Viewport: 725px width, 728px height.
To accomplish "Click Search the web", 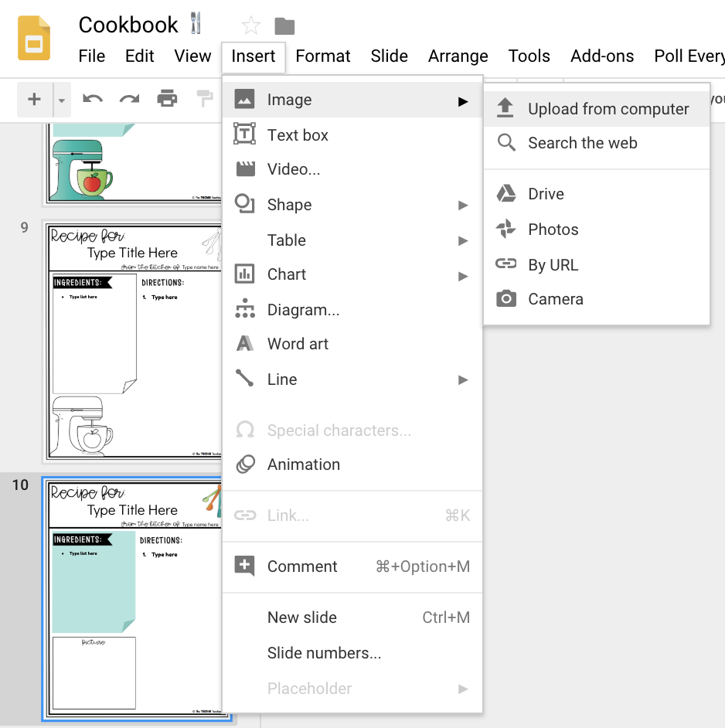I will coord(583,143).
